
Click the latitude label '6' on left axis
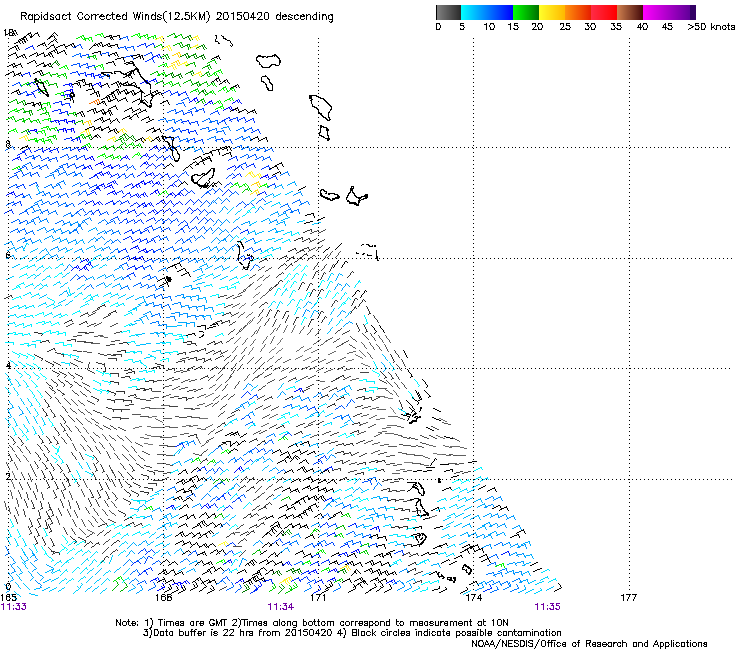[8, 255]
